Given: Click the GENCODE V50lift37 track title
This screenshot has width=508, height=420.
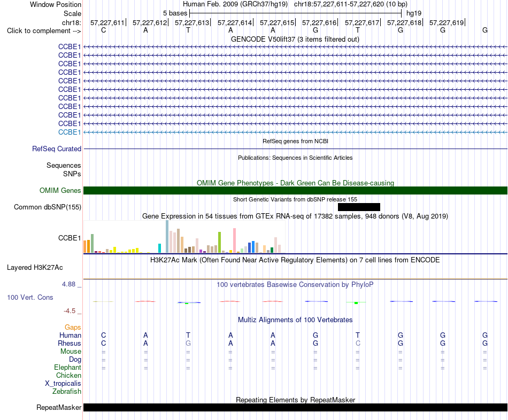Looking at the screenshot, I should [x=295, y=40].
